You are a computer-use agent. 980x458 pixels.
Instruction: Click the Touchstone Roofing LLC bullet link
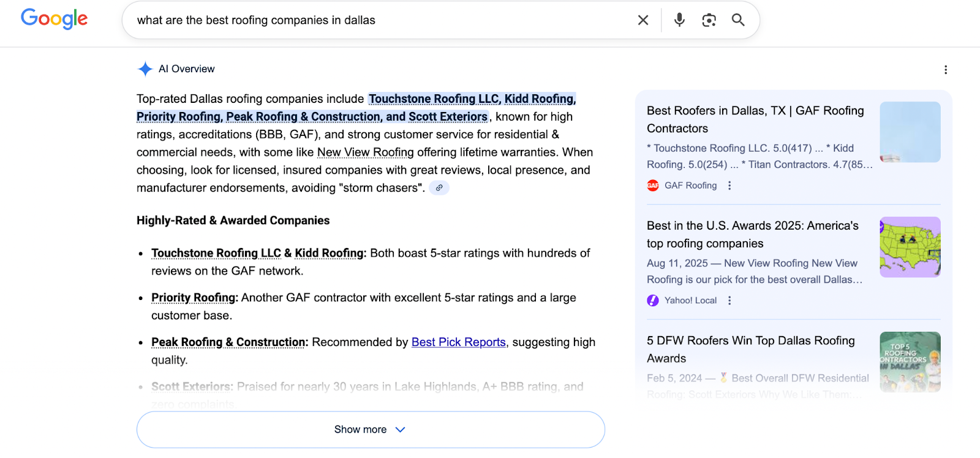[x=216, y=253]
